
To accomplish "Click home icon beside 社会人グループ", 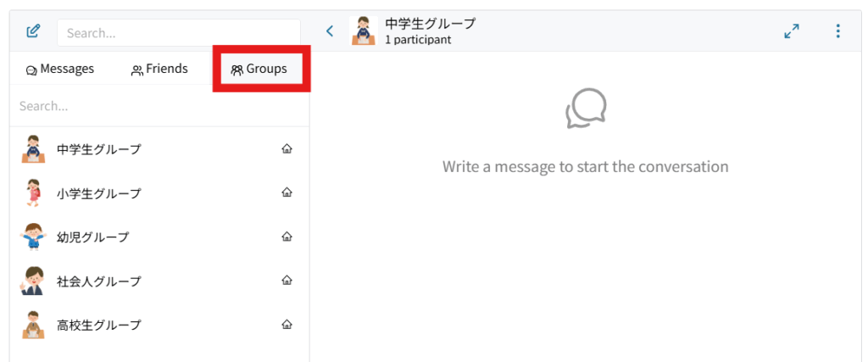I will pyautogui.click(x=287, y=281).
